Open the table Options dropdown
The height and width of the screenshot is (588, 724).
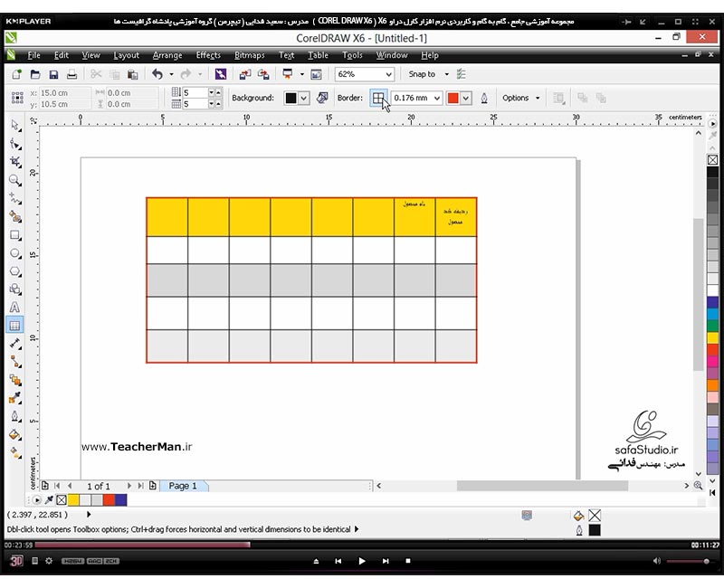[x=521, y=98]
